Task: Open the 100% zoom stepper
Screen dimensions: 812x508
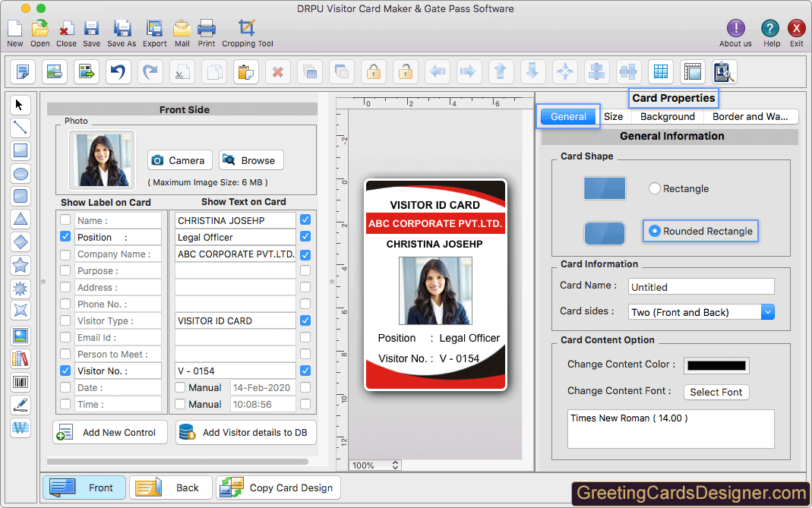Action: click(x=395, y=465)
